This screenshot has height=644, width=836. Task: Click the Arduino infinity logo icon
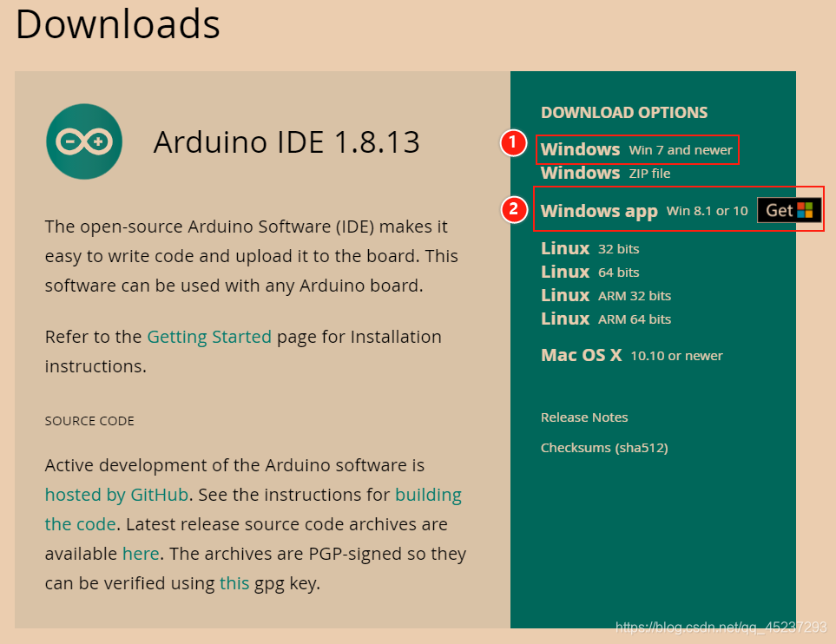pos(84,141)
